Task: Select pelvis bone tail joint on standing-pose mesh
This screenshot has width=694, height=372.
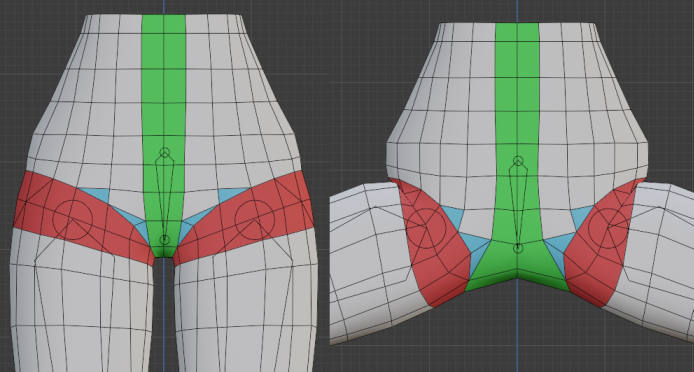Action: tap(164, 240)
